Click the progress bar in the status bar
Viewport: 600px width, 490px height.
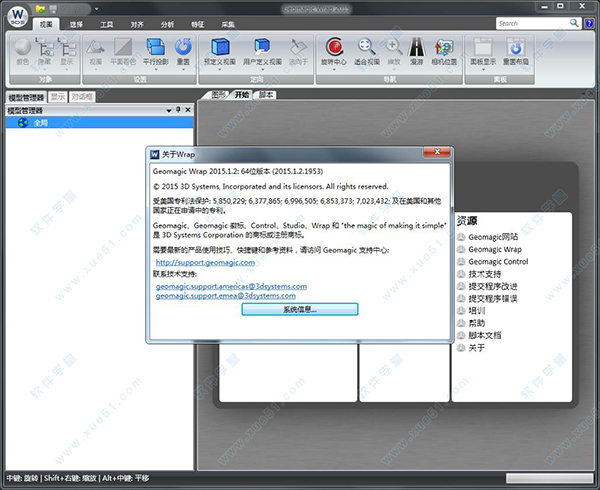[x=549, y=478]
